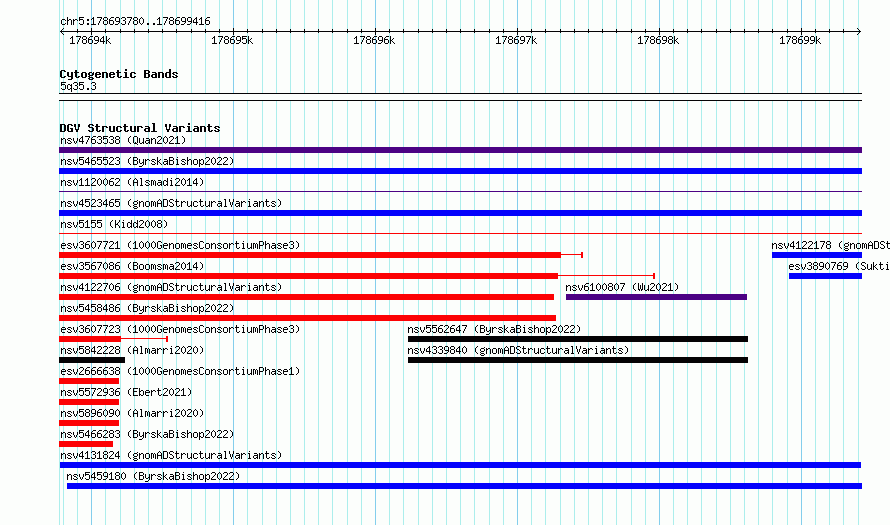Viewport: 890px width, 525px height.
Task: Click nsv4122178 variant label
Action: pyautogui.click(x=830, y=245)
